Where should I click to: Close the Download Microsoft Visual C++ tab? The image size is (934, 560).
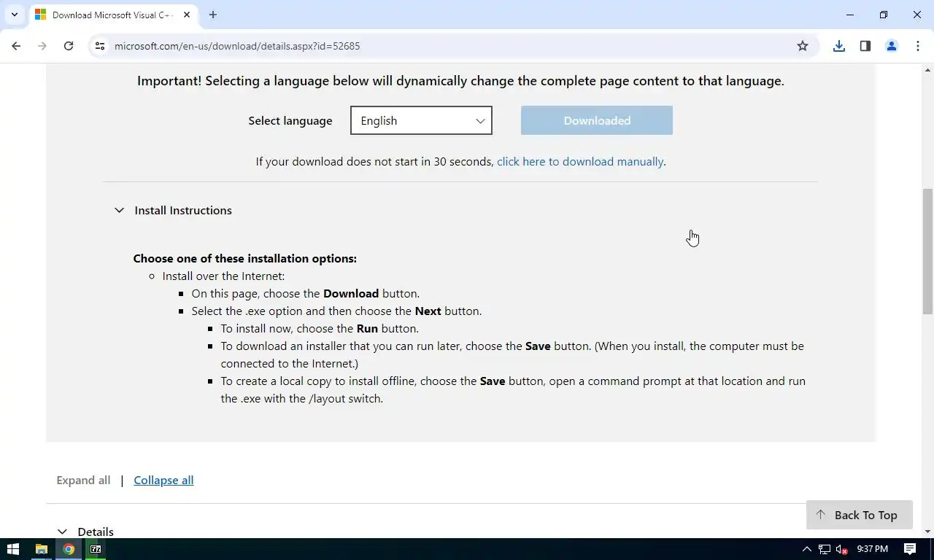tap(187, 15)
